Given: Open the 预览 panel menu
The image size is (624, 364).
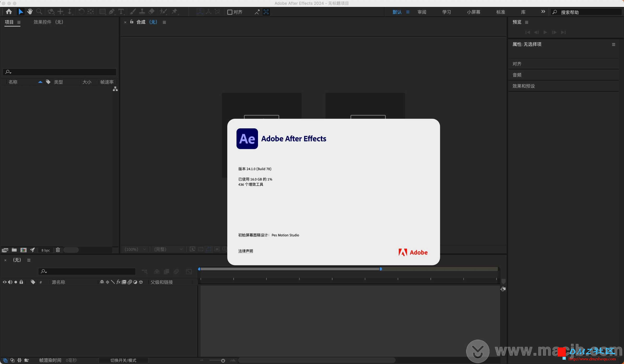Looking at the screenshot, I should pyautogui.click(x=526, y=22).
